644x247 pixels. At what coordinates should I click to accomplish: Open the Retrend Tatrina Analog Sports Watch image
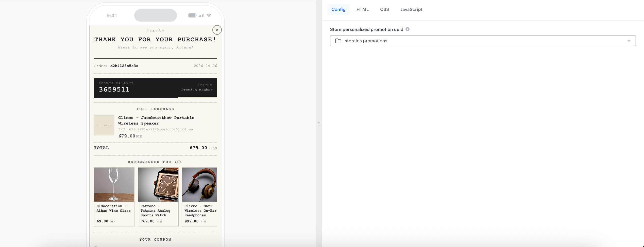point(158,184)
